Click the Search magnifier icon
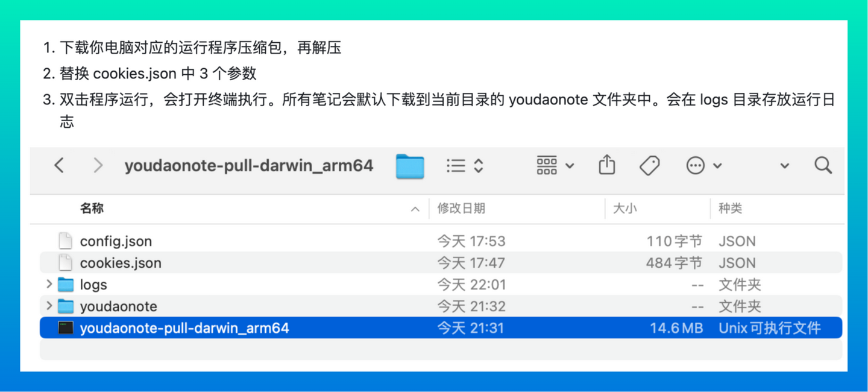 tap(823, 165)
